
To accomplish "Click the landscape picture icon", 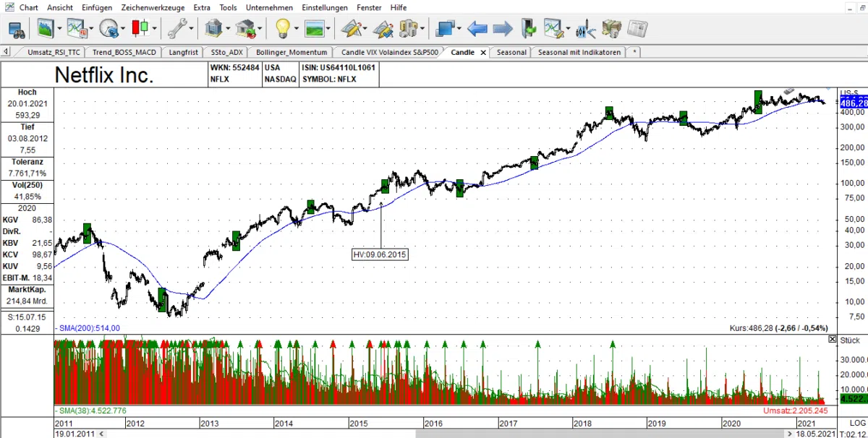I will tap(314, 29).
